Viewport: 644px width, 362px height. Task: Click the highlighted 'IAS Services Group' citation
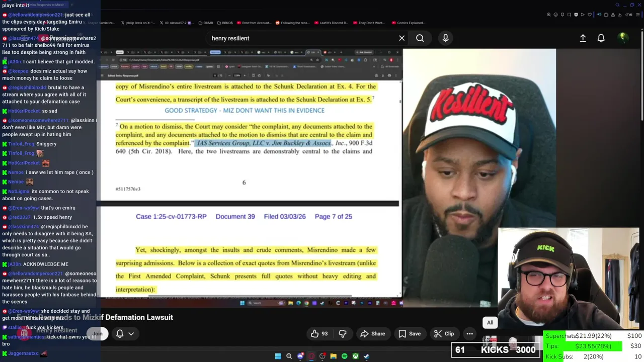[x=264, y=143]
